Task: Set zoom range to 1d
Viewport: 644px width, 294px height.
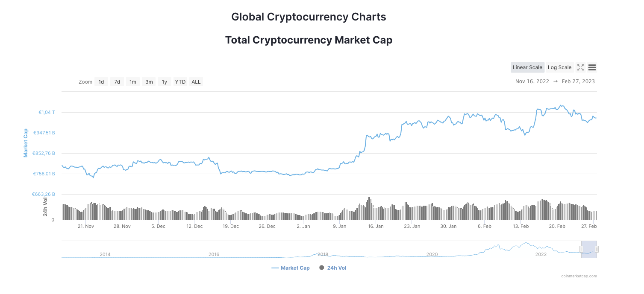Action: click(x=101, y=82)
